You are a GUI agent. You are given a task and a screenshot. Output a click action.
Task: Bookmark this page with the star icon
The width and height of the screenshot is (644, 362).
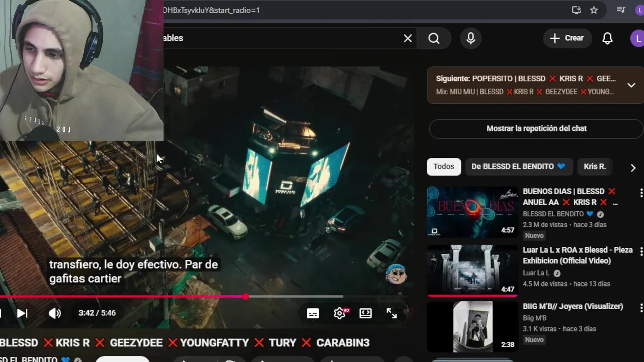[x=594, y=10]
